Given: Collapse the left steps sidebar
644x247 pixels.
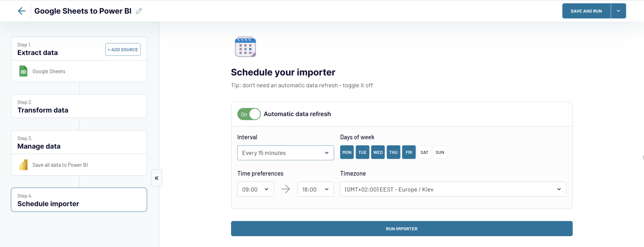Looking at the screenshot, I should coord(156,178).
